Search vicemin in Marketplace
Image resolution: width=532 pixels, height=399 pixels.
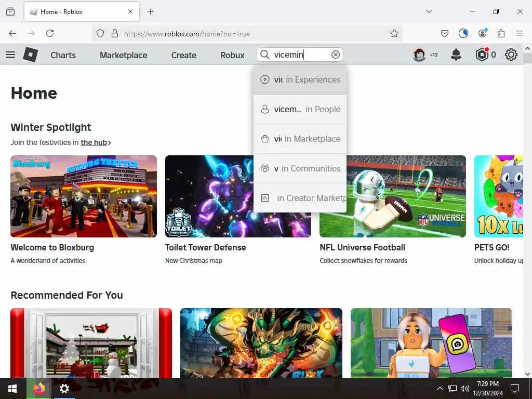(300, 139)
